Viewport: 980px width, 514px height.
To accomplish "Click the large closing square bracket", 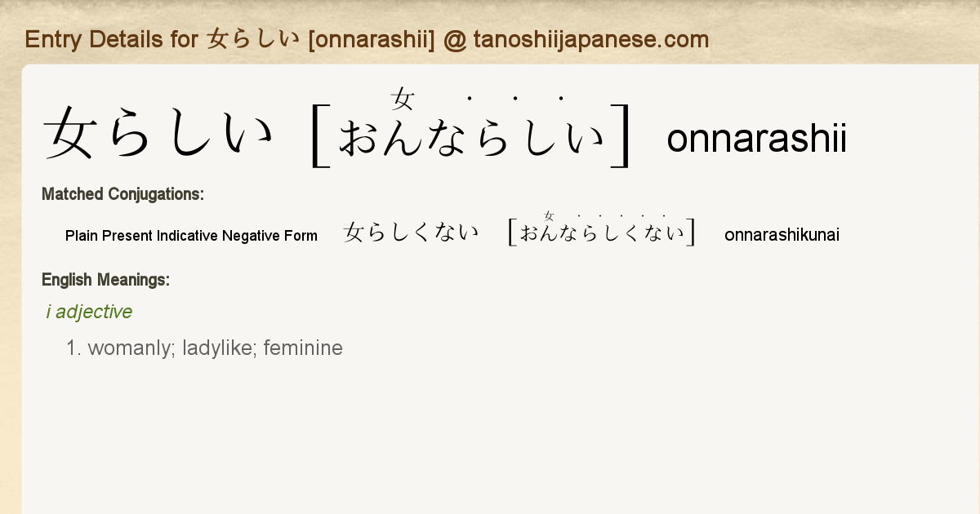I will tap(622, 136).
